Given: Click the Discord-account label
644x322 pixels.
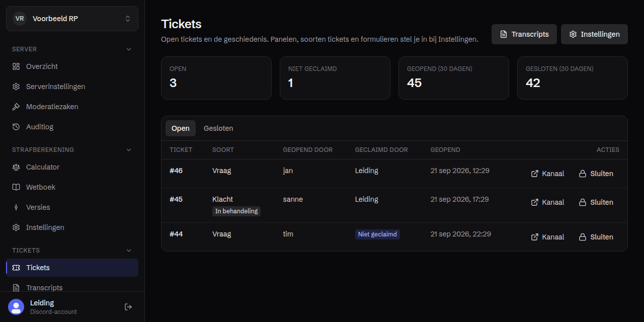Looking at the screenshot, I should point(53,312).
